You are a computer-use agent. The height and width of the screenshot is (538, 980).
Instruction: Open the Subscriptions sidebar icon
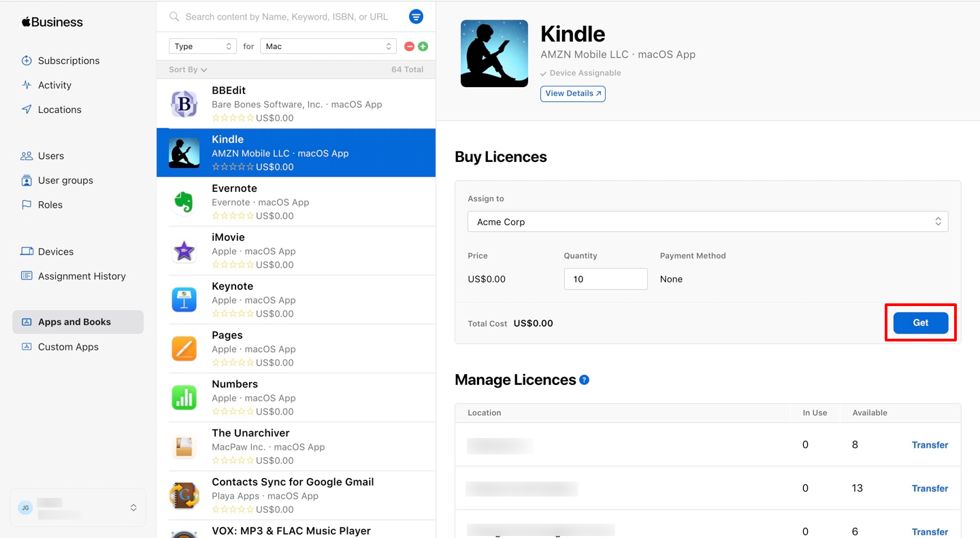point(27,61)
